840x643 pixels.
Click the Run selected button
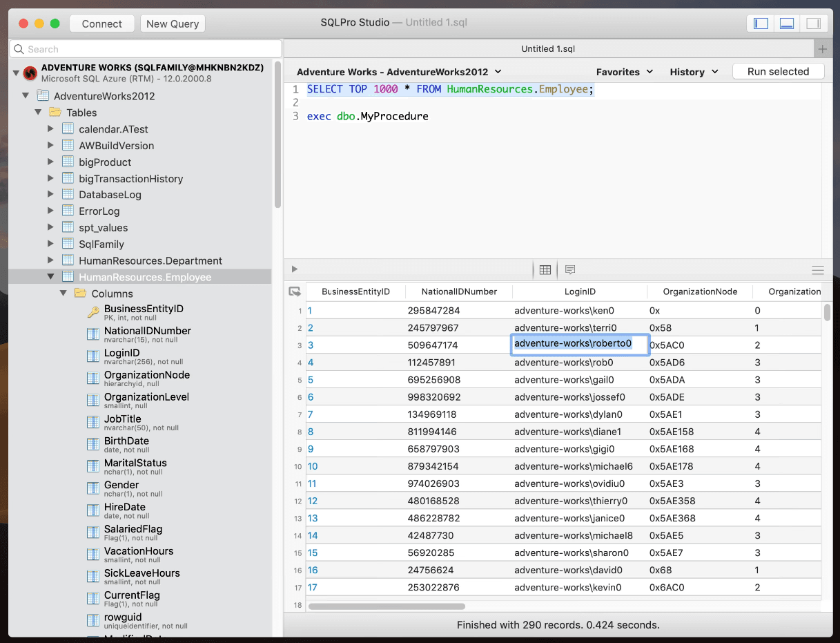pos(779,70)
